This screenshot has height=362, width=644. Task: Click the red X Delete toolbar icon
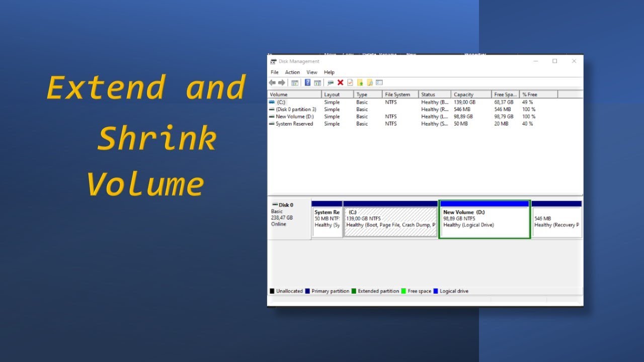(340, 82)
